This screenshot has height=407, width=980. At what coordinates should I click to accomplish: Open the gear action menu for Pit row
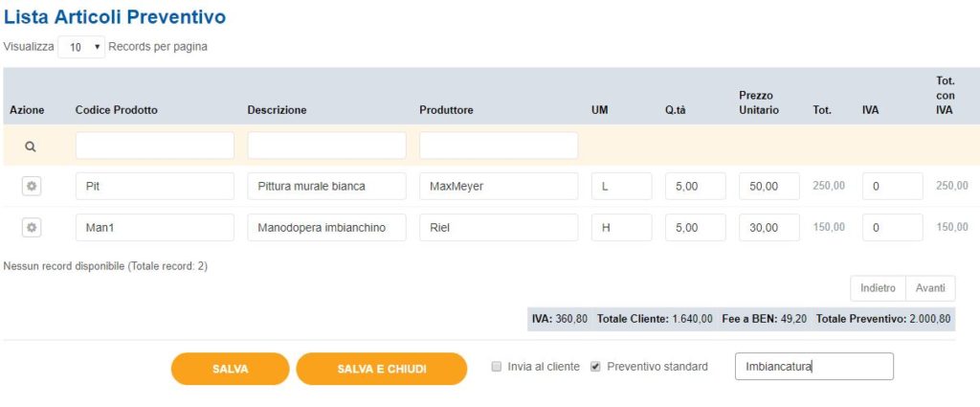coord(31,186)
